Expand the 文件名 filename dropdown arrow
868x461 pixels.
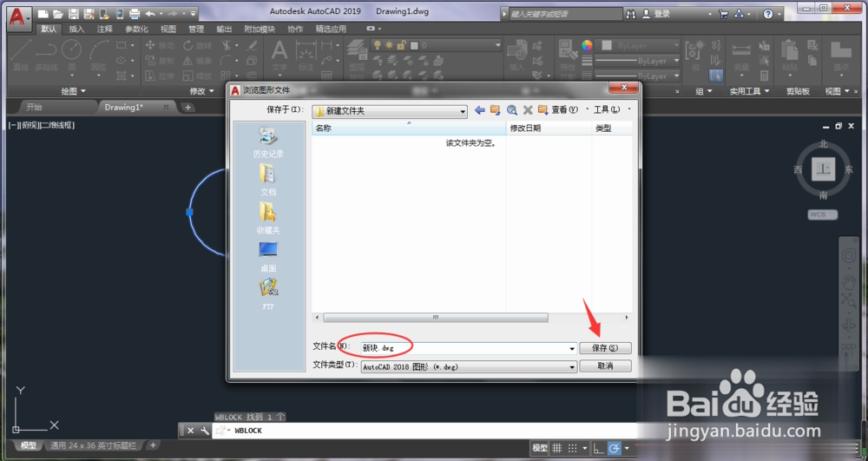point(572,349)
